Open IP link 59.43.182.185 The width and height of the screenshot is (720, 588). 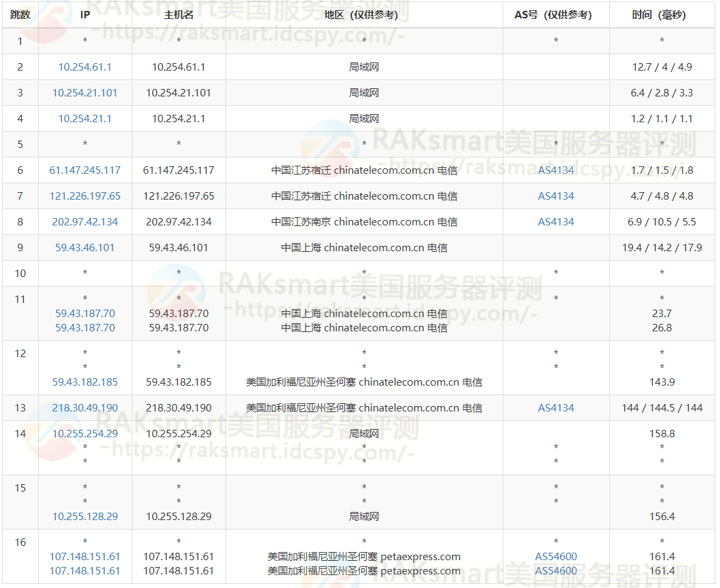pyautogui.click(x=85, y=382)
